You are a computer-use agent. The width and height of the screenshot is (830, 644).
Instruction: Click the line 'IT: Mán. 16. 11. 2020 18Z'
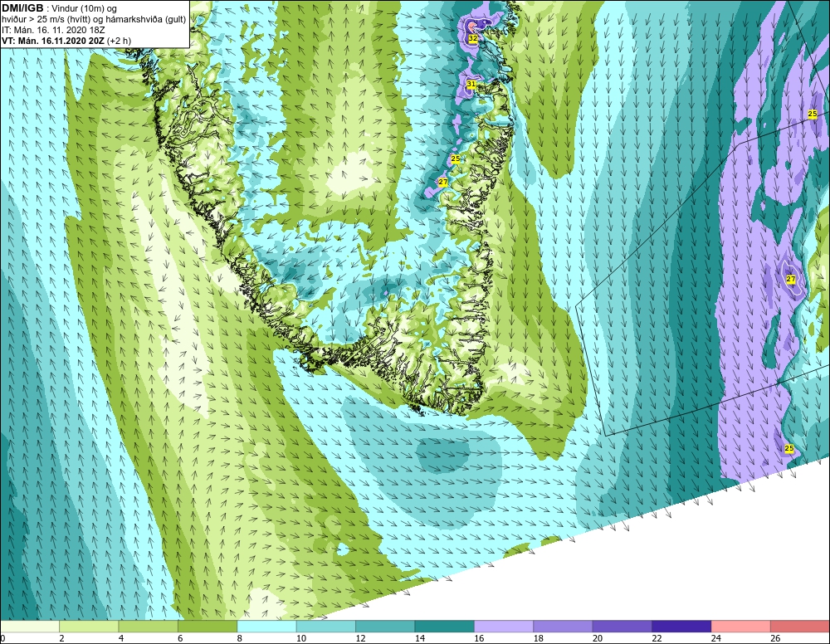coord(53,30)
